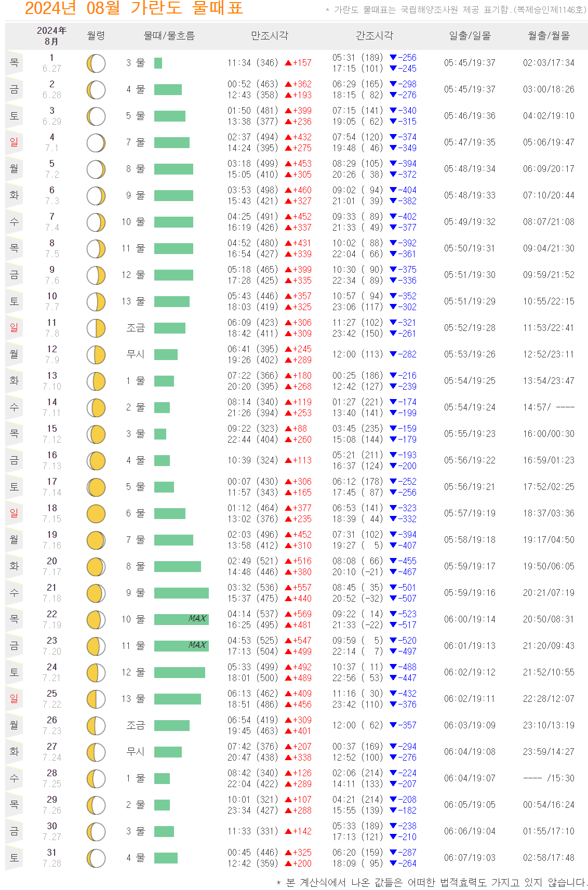Click the high tide value '▲+569' on August 22

click(299, 614)
